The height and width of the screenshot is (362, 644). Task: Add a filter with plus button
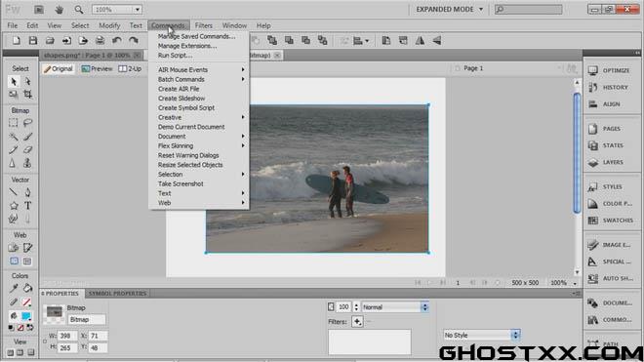tap(357, 321)
